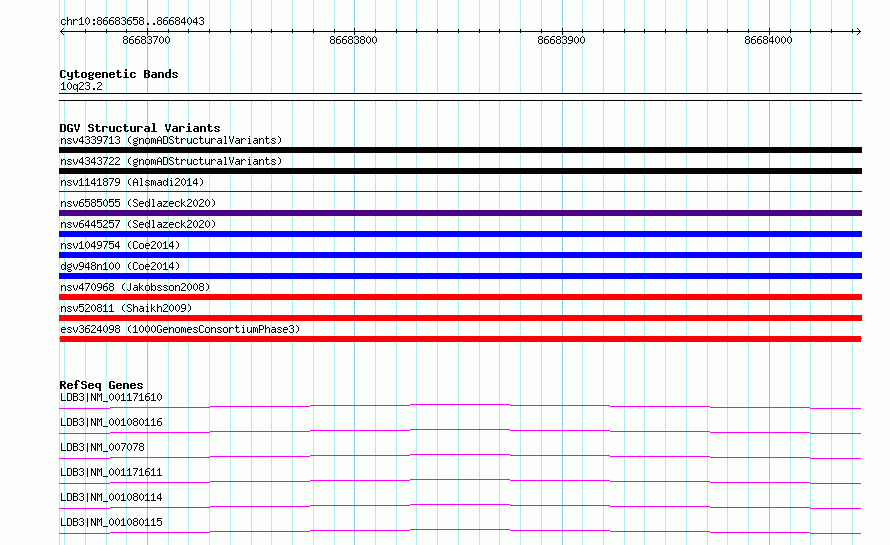890x545 pixels.
Task: Click the magenta line for LDB3|NM_007078
Action: point(460,456)
